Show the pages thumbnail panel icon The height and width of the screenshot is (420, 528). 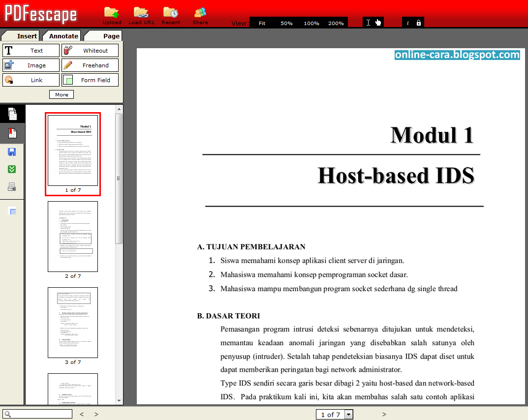point(12,114)
